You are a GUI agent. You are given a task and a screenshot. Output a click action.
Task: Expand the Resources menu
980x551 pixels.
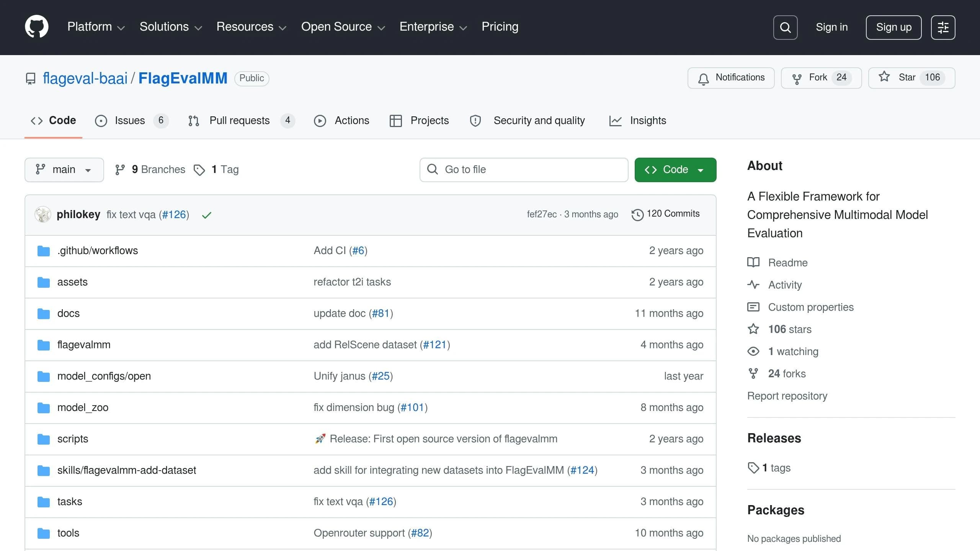[252, 27]
